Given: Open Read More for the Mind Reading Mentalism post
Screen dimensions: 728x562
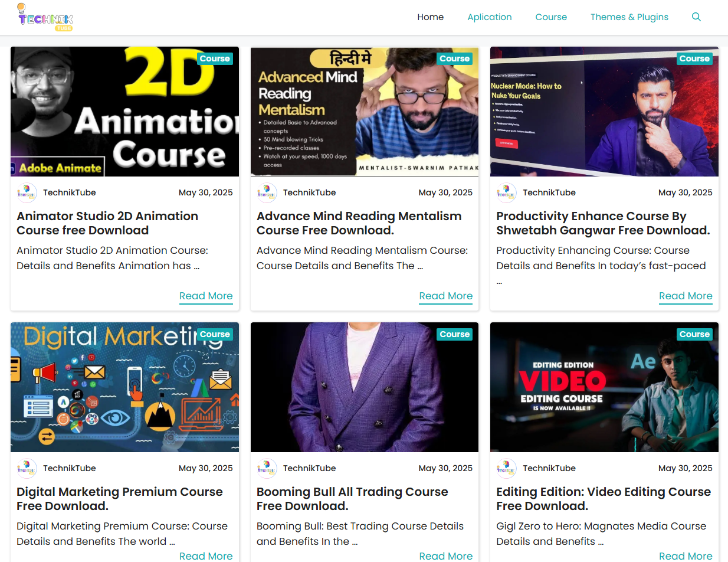Looking at the screenshot, I should [x=445, y=296].
